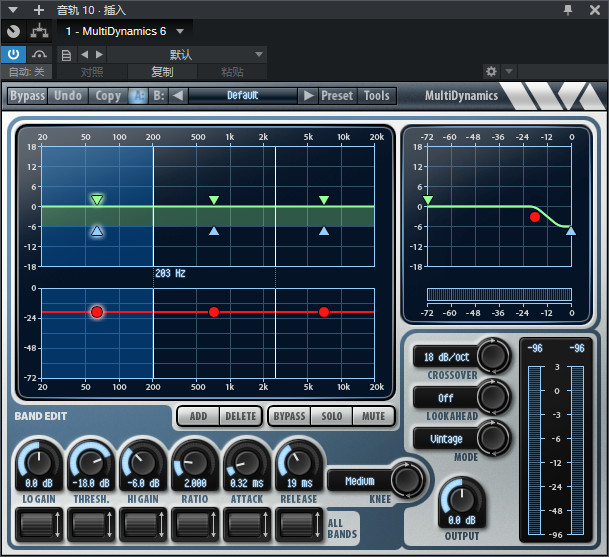Screen dimensions: 609x557
Task: Add a new insert with plus icon
Action: click(39, 10)
